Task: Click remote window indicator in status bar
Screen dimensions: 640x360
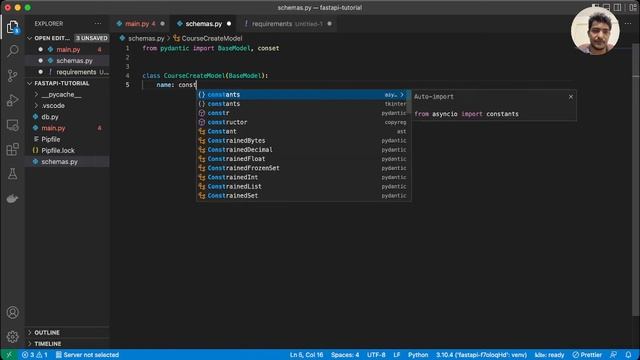Action: pos(9,355)
